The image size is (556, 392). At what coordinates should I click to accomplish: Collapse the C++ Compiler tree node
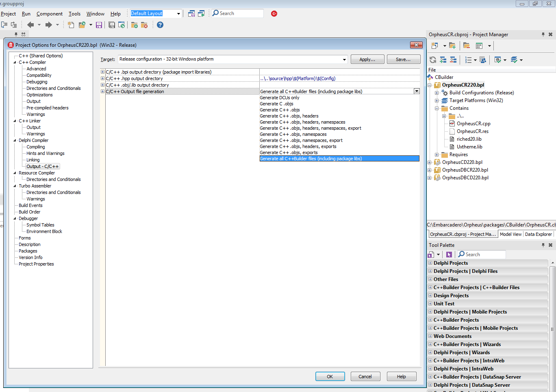[15, 62]
